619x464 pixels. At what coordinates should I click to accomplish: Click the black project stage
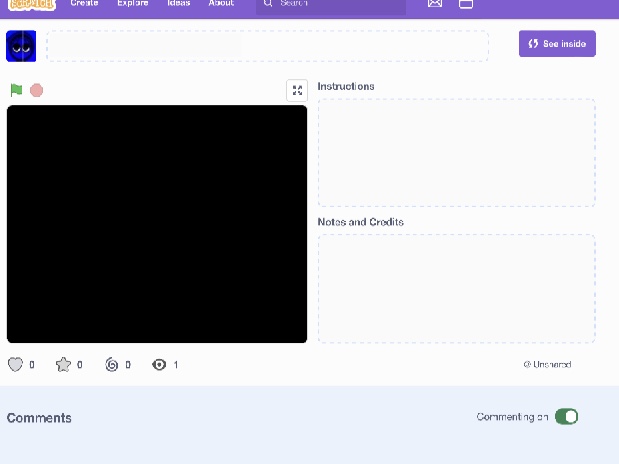pos(157,224)
